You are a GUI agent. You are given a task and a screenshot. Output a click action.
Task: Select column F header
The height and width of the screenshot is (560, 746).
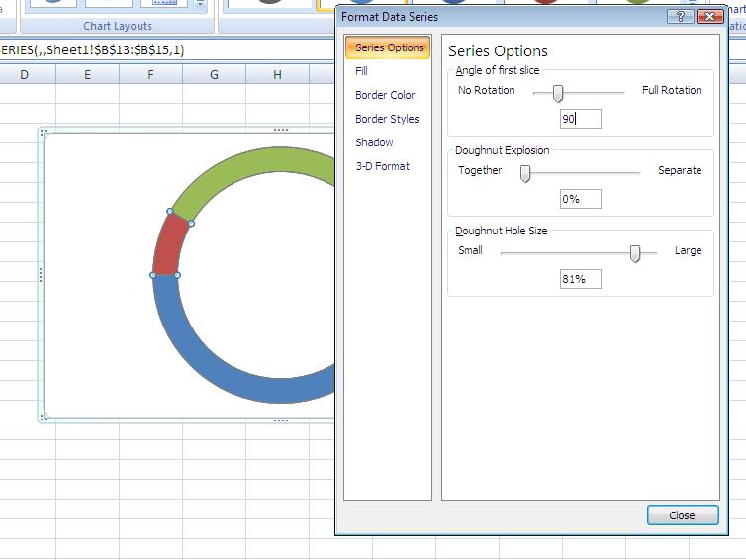(150, 74)
